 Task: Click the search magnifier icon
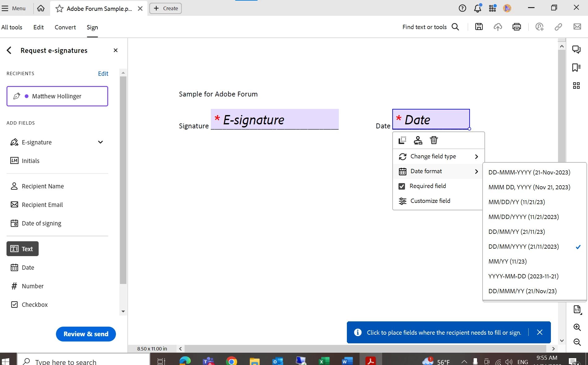pyautogui.click(x=455, y=27)
